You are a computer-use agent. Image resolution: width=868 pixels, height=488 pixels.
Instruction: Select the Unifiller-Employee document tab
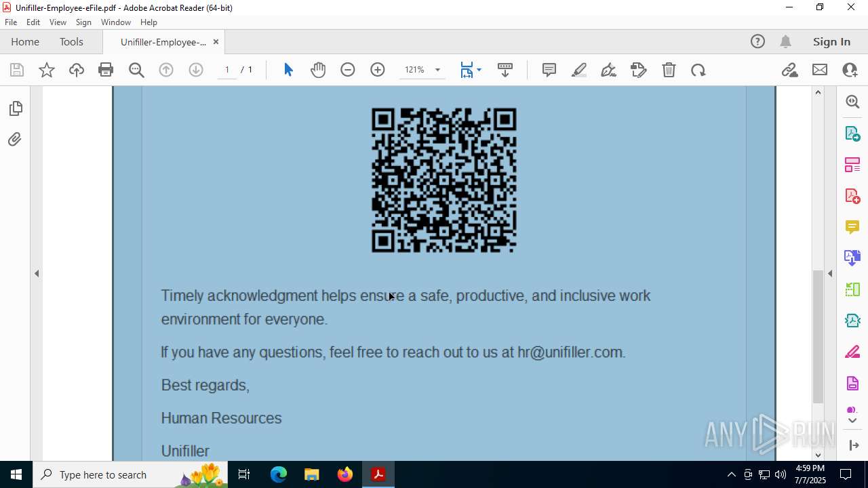point(163,42)
